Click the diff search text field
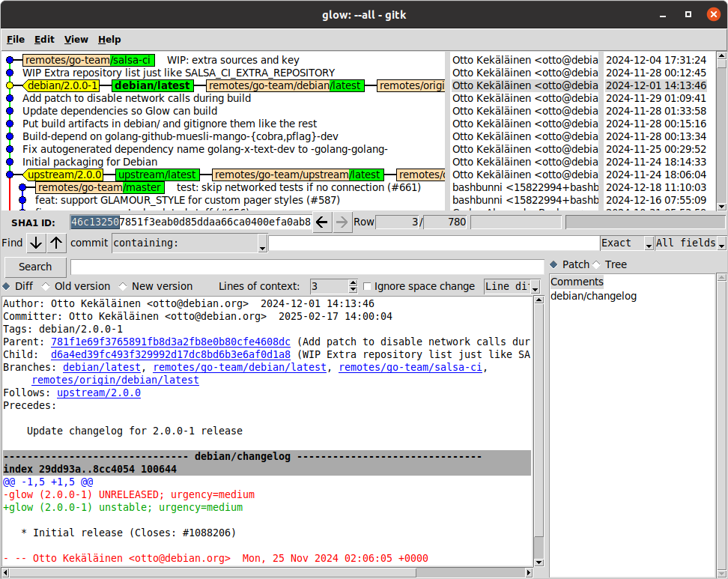The image size is (728, 579). pos(307,267)
